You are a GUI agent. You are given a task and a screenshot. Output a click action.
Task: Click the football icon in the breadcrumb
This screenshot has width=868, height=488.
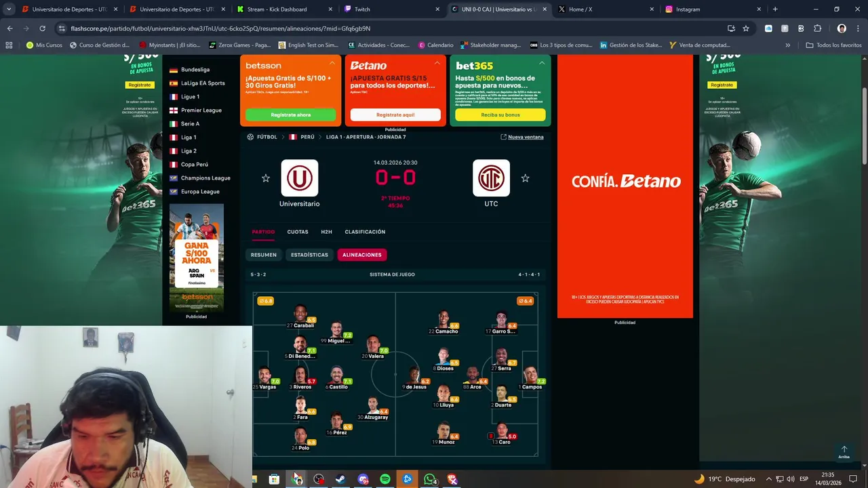(250, 137)
